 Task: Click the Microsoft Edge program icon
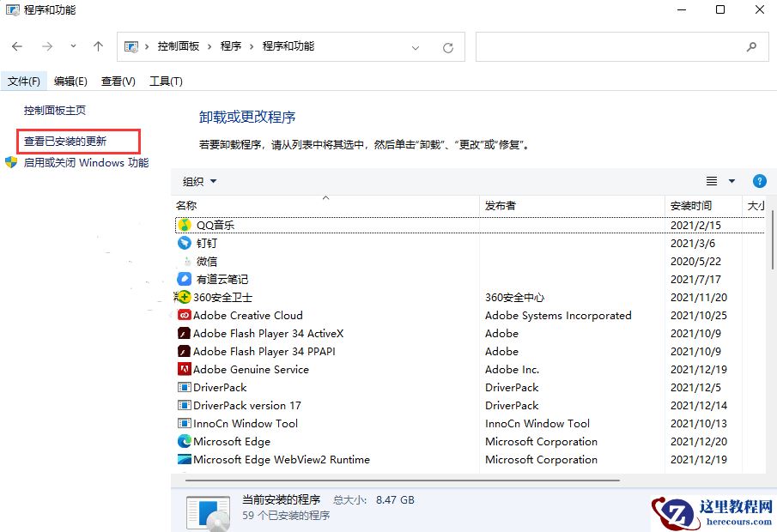pos(184,441)
